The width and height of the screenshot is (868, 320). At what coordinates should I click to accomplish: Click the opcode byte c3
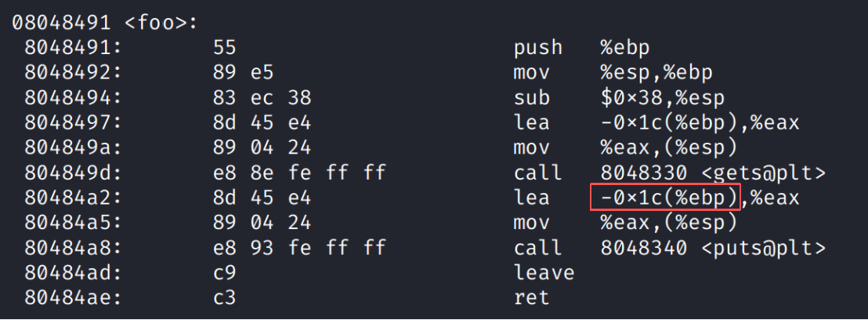224,298
